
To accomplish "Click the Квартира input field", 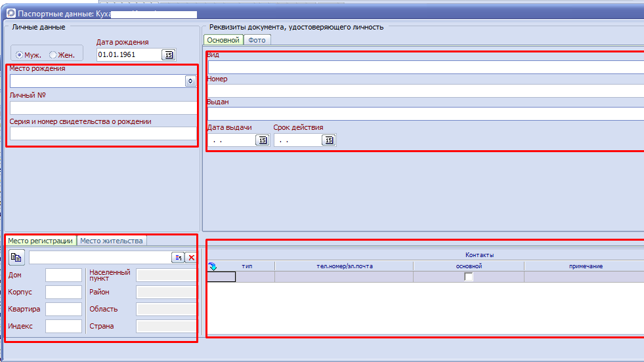I will [64, 309].
